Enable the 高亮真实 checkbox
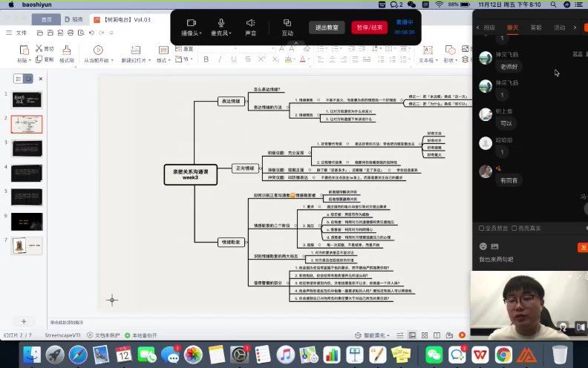Viewport: 588px width, 368px height. 514,228
